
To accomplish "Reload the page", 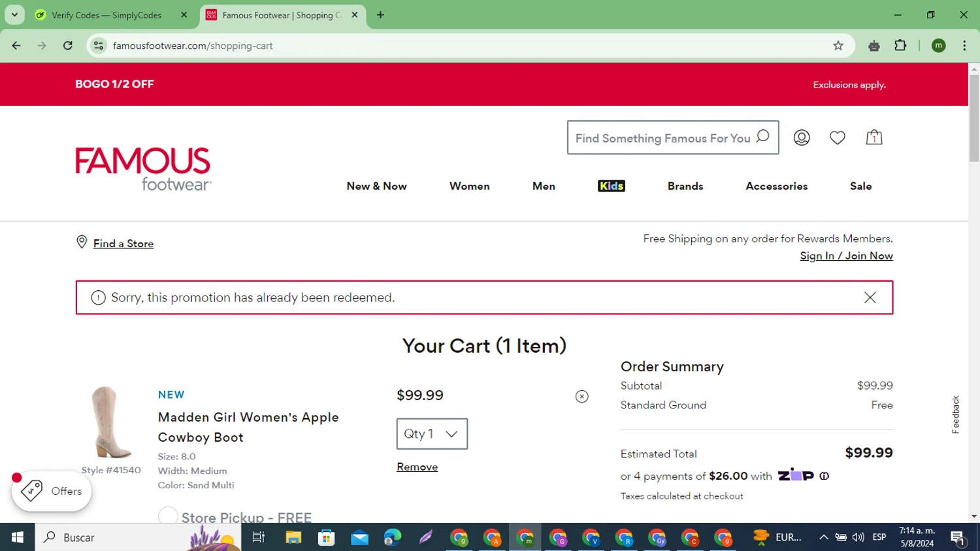I will (68, 46).
